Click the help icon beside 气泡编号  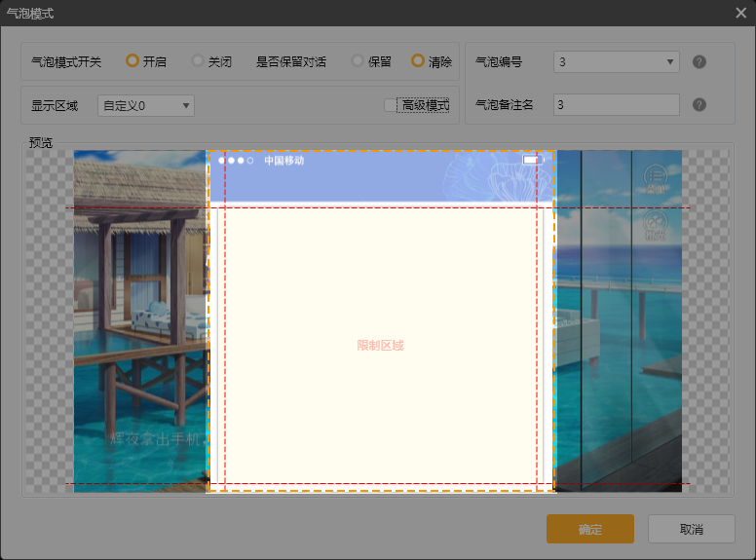click(699, 62)
